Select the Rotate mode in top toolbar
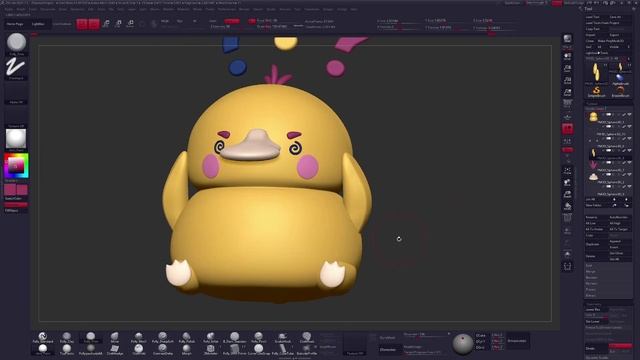 (x=131, y=24)
